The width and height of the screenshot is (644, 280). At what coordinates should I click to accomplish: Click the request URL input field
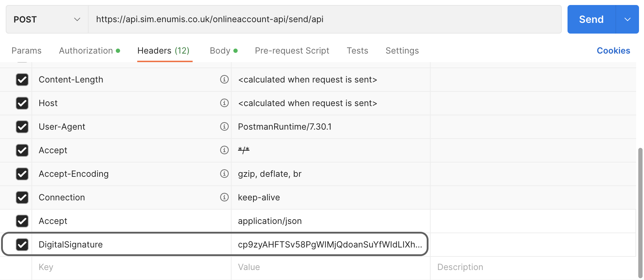point(324,19)
